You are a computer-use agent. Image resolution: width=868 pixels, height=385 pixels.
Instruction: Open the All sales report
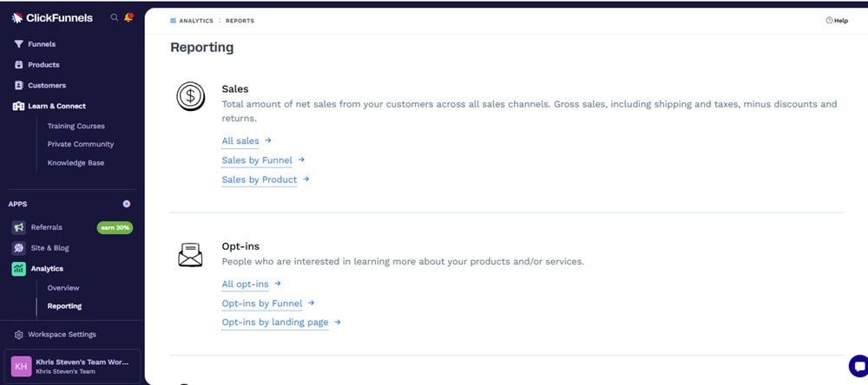click(240, 140)
